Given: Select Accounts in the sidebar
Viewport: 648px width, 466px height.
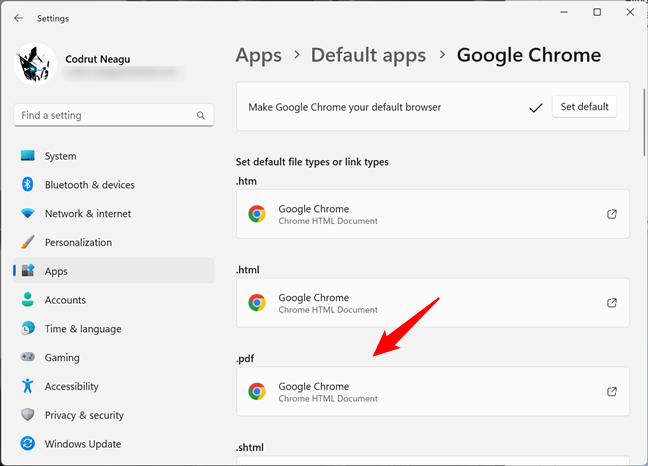Looking at the screenshot, I should [x=65, y=300].
